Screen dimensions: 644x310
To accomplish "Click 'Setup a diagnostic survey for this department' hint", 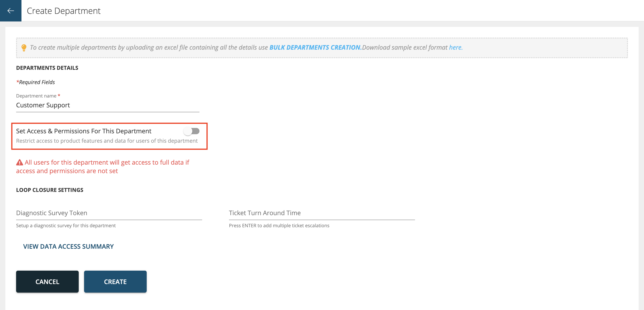I will tap(66, 225).
